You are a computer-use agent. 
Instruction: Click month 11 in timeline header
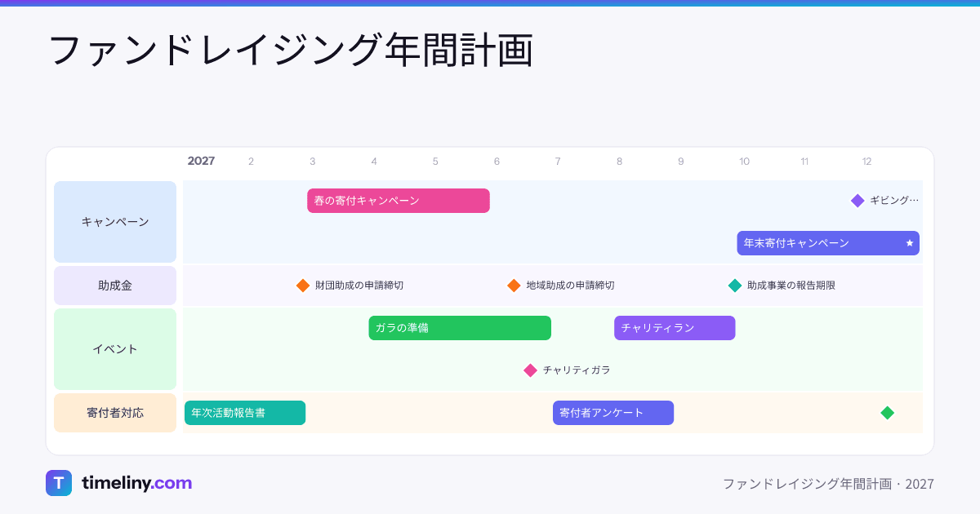click(x=804, y=162)
